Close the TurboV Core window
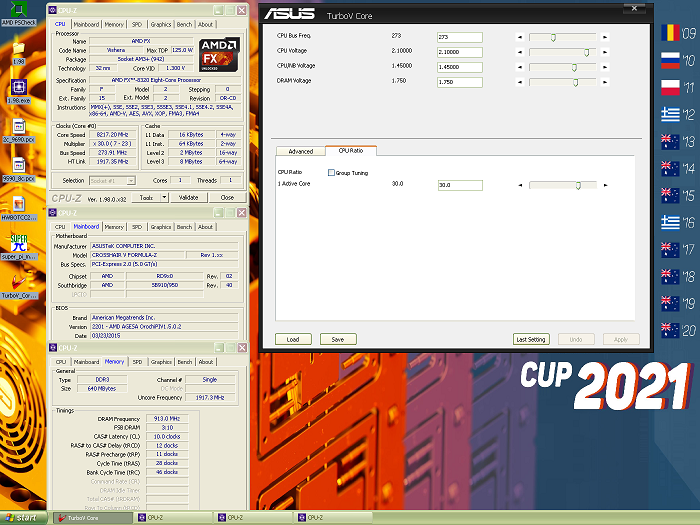Viewport: 700px width, 525px height. (634, 8)
